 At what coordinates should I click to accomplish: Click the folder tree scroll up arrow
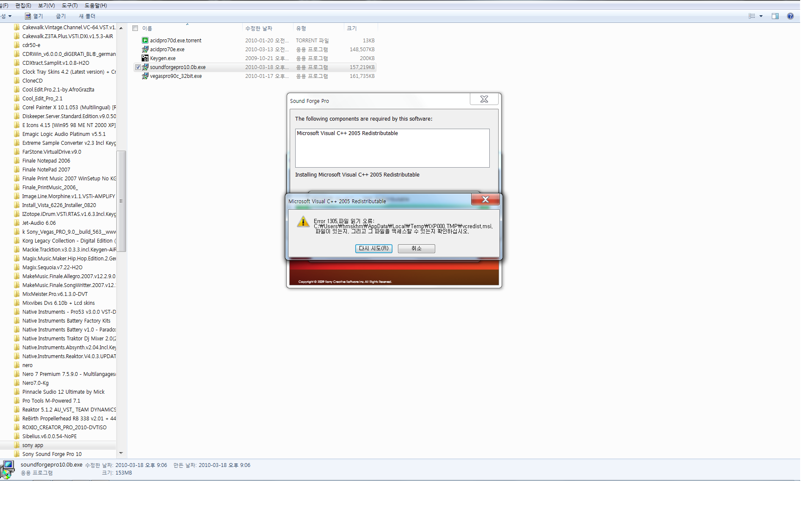(x=121, y=28)
